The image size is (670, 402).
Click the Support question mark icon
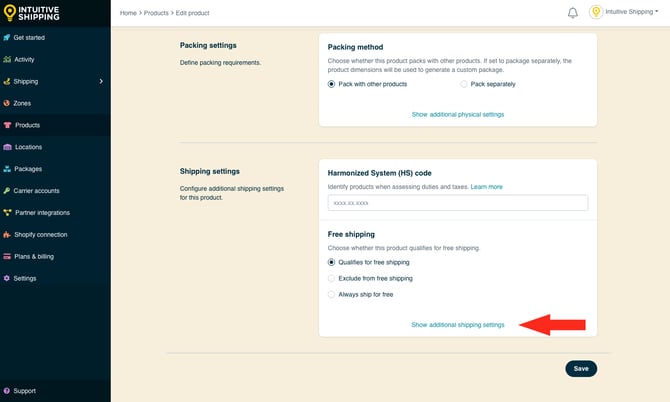point(6,391)
